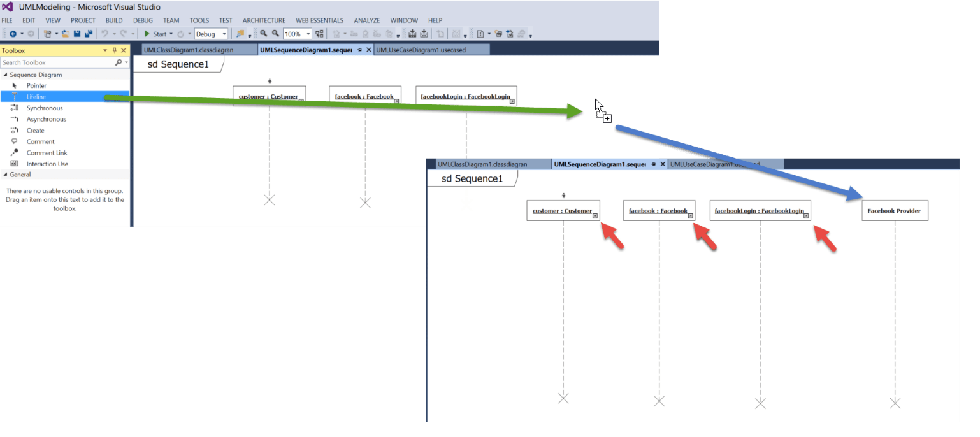Viewport: 980px width, 437px height.
Task: Close the Toolbox panel
Action: click(124, 50)
